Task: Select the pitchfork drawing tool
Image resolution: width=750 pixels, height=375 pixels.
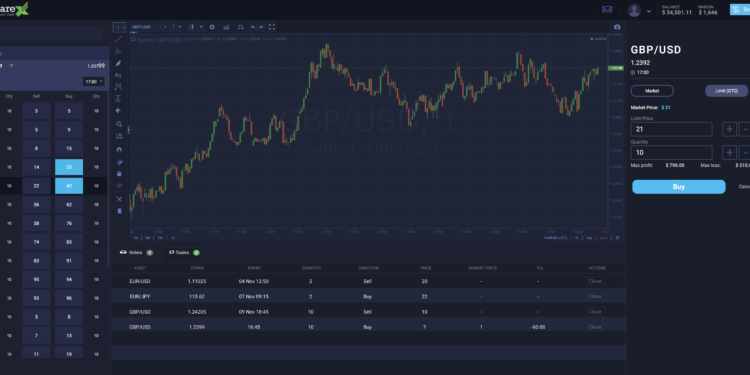Action: tap(119, 51)
